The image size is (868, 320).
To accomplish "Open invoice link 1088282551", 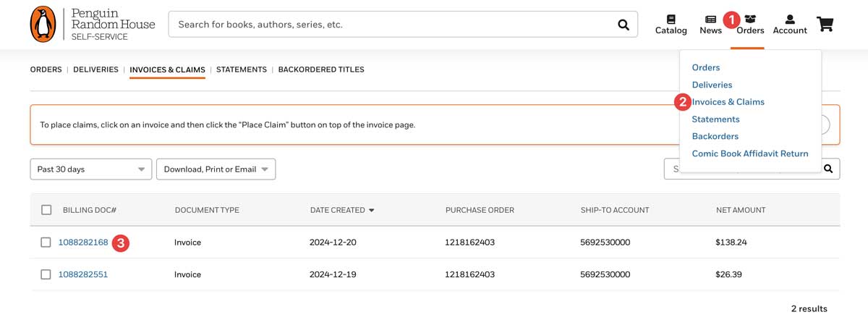I will click(83, 274).
